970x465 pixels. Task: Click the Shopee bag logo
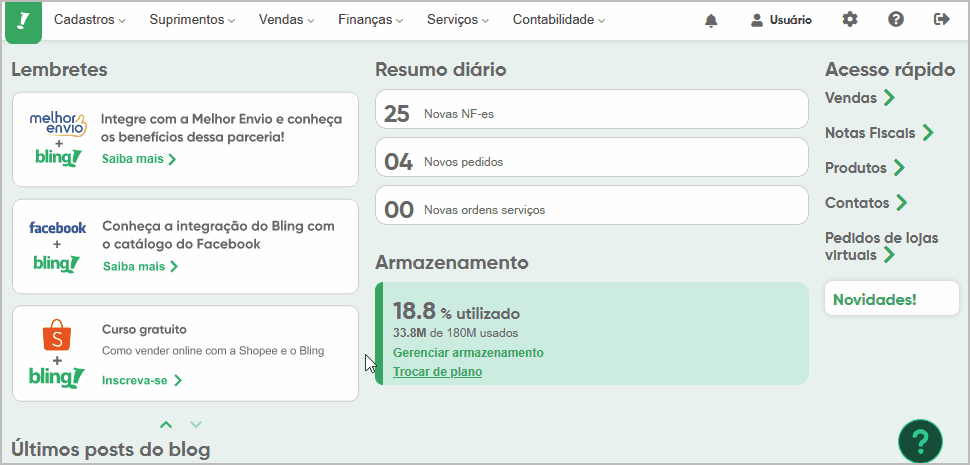tap(58, 335)
